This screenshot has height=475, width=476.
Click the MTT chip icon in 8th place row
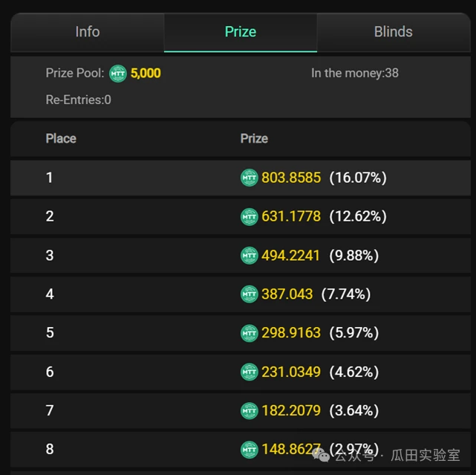[250, 449]
